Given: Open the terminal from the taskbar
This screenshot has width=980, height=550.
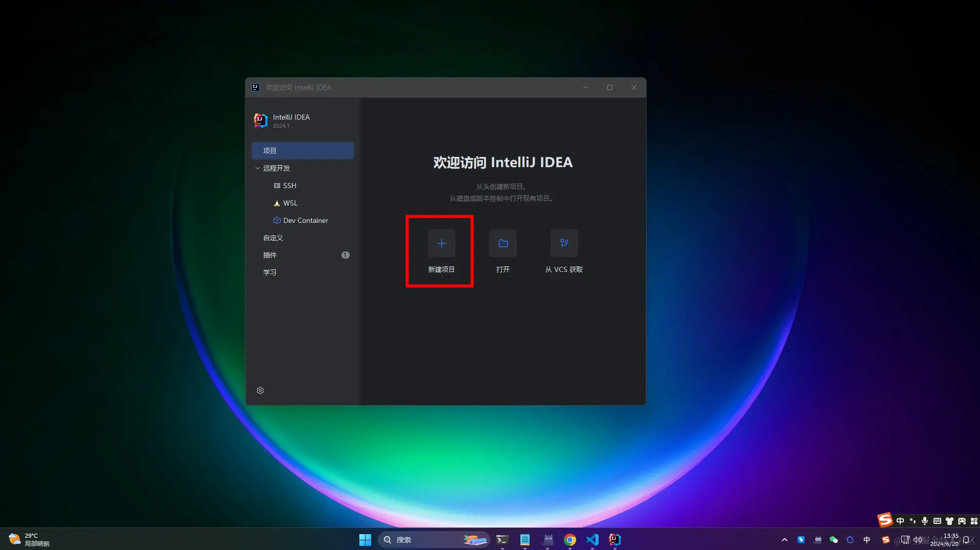Looking at the screenshot, I should click(x=502, y=540).
